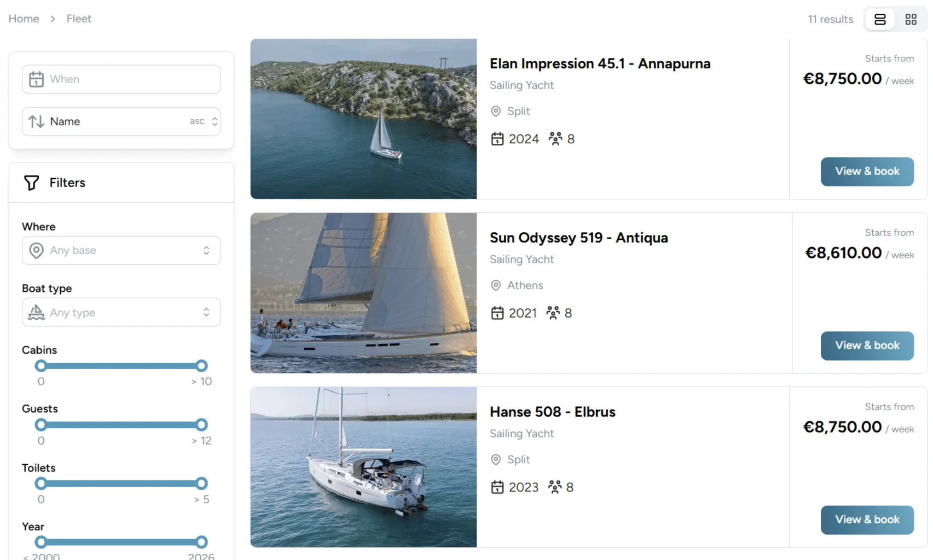The width and height of the screenshot is (933, 560).
Task: Click guests icon on Hanse 508 card
Action: [555, 487]
